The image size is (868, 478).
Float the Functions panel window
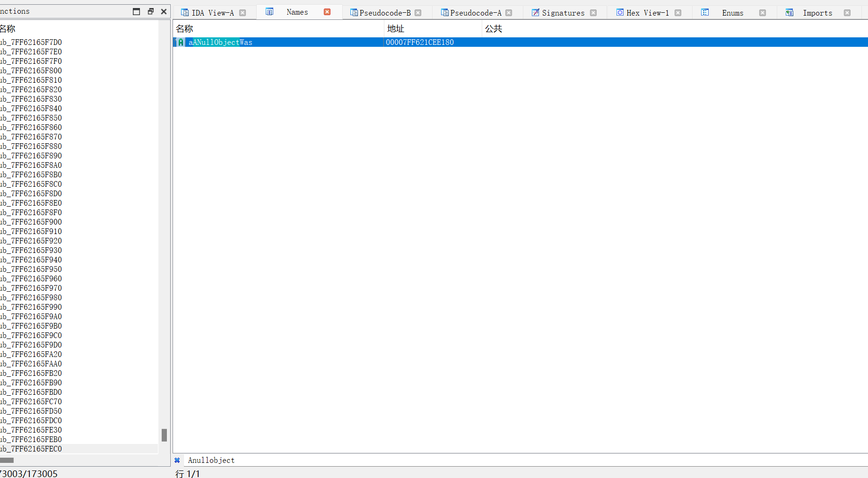[150, 11]
